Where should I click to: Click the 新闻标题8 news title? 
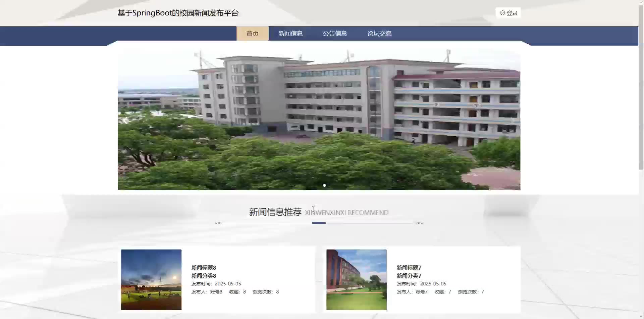(204, 268)
